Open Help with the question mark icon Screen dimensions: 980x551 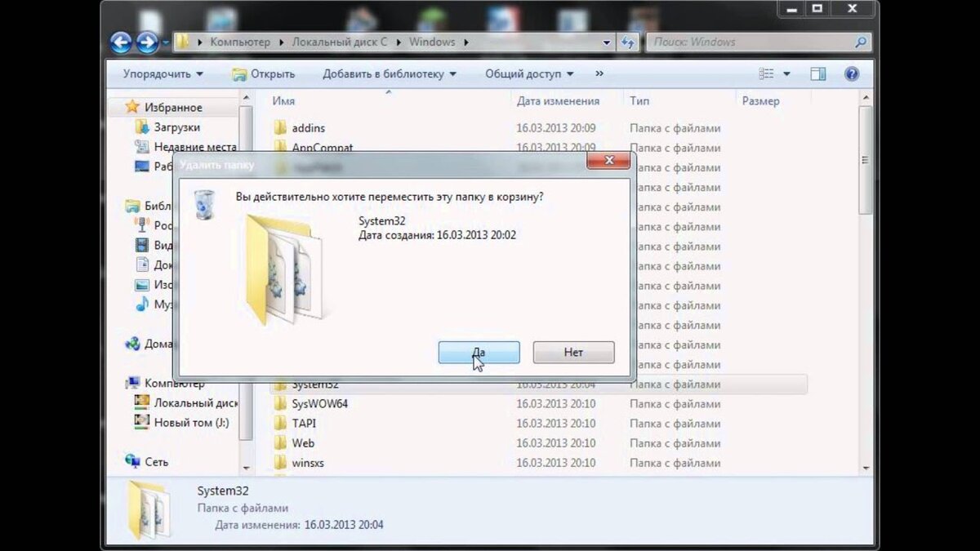click(852, 73)
